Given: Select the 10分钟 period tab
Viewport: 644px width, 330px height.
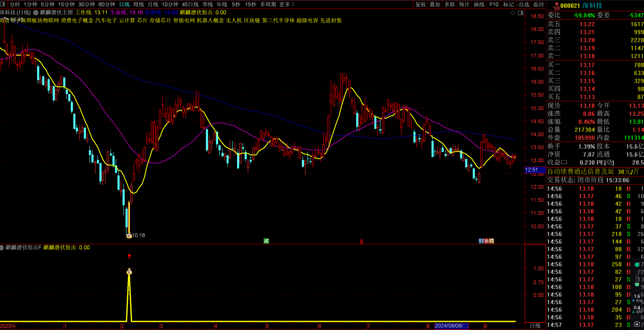Looking at the screenshot, I should pyautogui.click(x=170, y=4).
